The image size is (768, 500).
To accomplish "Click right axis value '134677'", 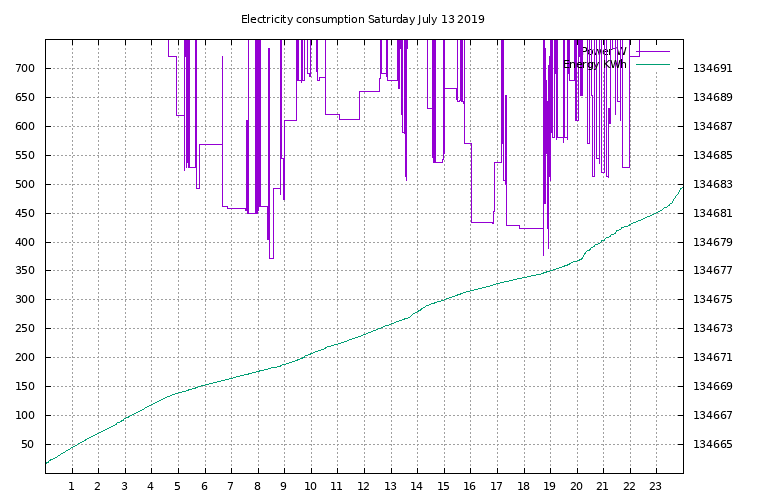I will (713, 270).
